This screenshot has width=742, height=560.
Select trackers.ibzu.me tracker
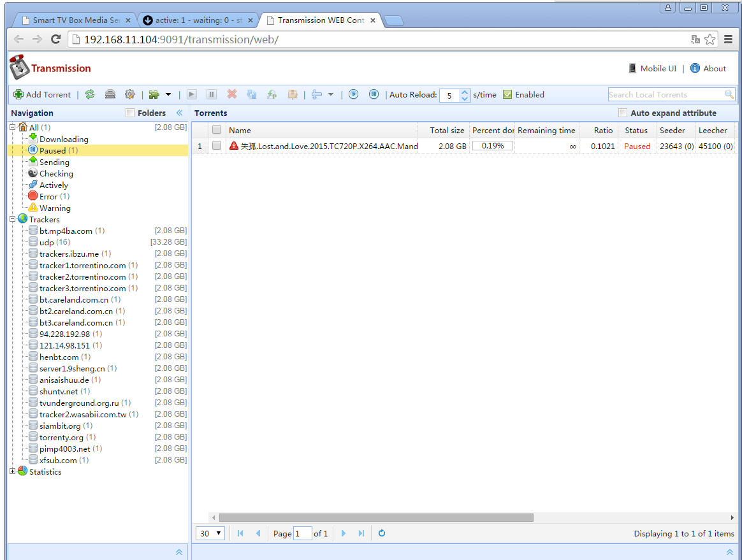click(x=69, y=254)
